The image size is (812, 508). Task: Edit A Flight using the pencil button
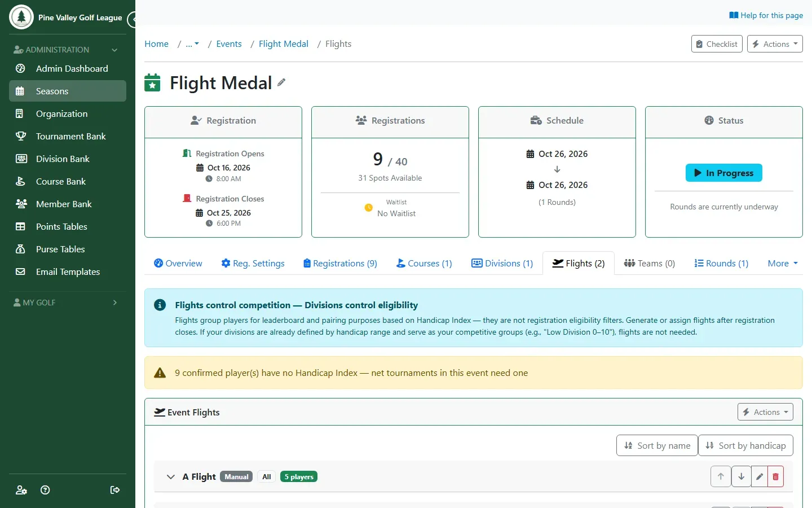(x=760, y=476)
